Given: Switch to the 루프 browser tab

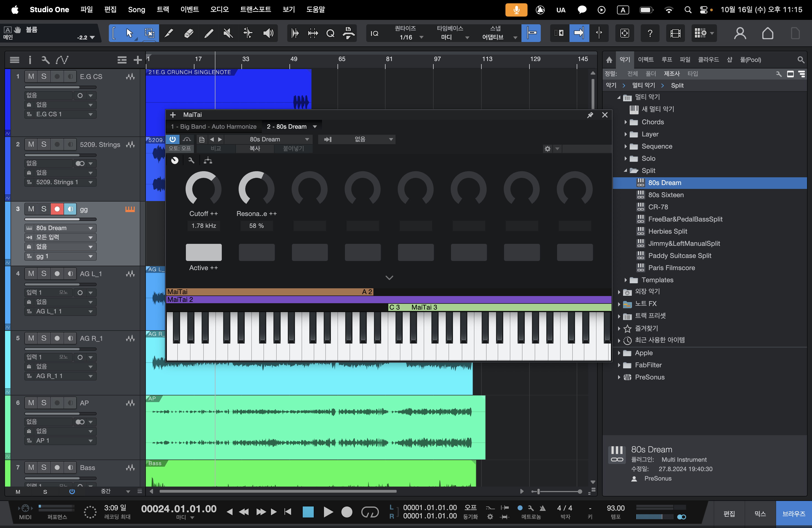Looking at the screenshot, I should tap(667, 60).
